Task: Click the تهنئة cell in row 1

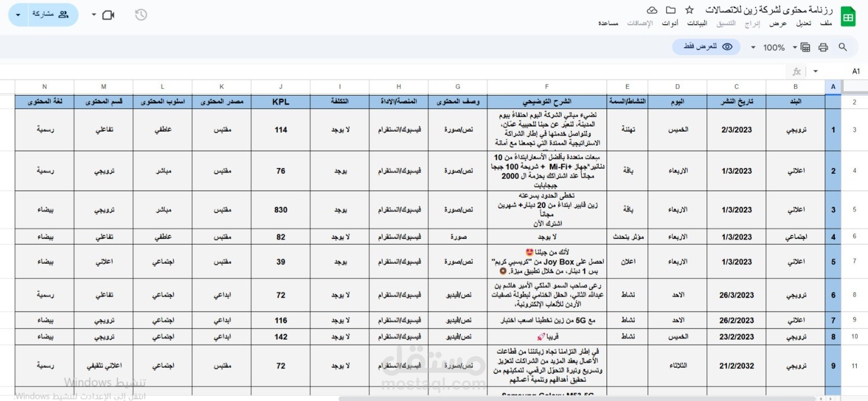Action: [x=627, y=130]
